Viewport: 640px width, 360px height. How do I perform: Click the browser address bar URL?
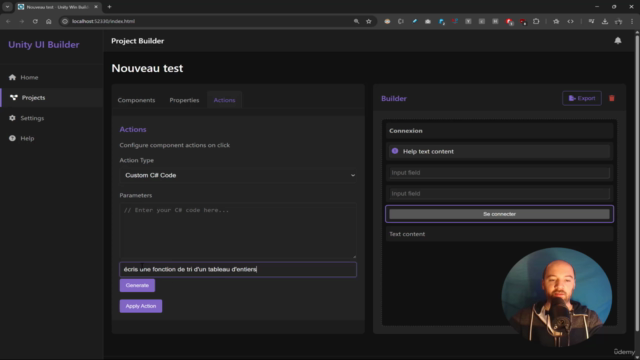pos(103,21)
